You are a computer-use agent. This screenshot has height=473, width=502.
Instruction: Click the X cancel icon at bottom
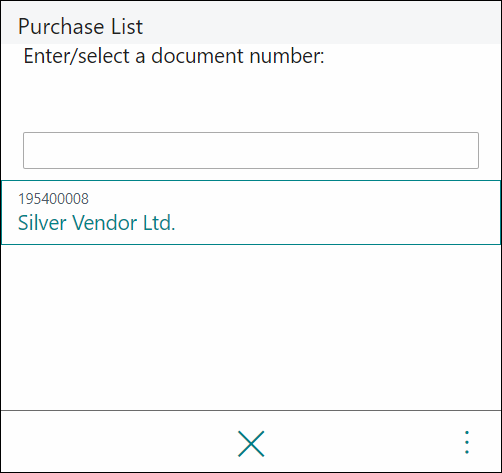tap(251, 444)
